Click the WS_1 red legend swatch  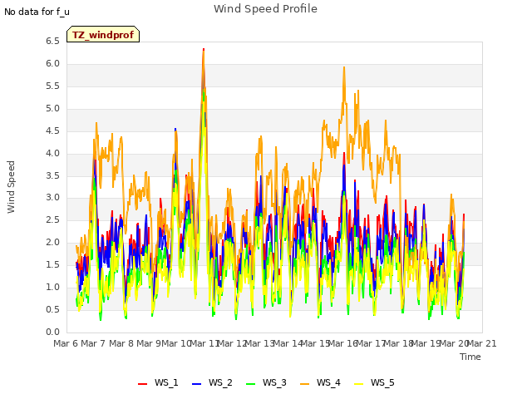[x=142, y=384]
